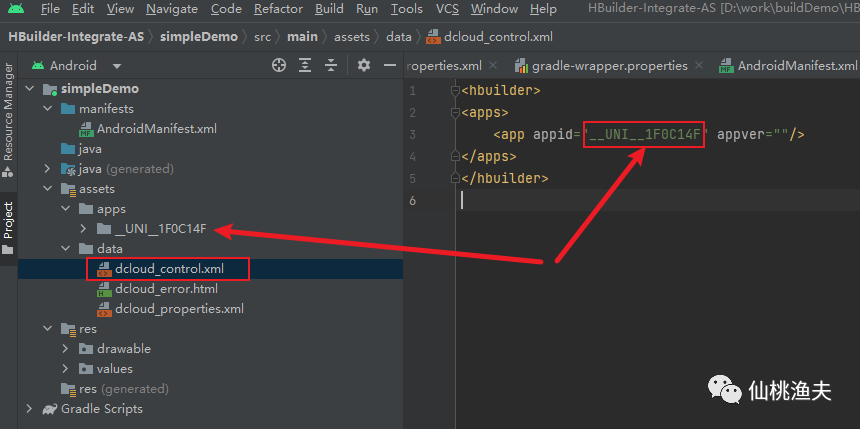The image size is (860, 429).
Task: Open the File menu
Action: (x=50, y=9)
